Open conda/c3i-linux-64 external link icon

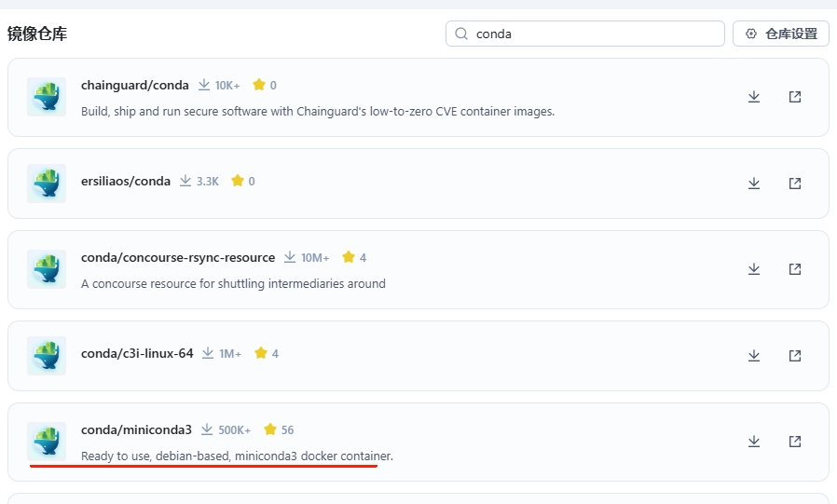[x=795, y=355]
